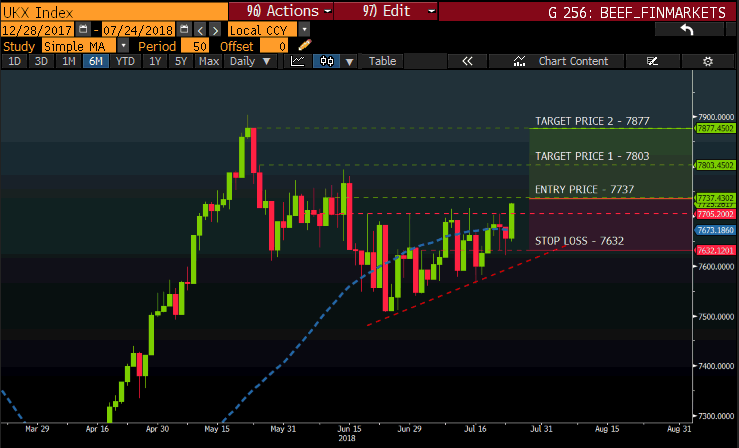
Task: Show the Table view
Action: pos(382,61)
